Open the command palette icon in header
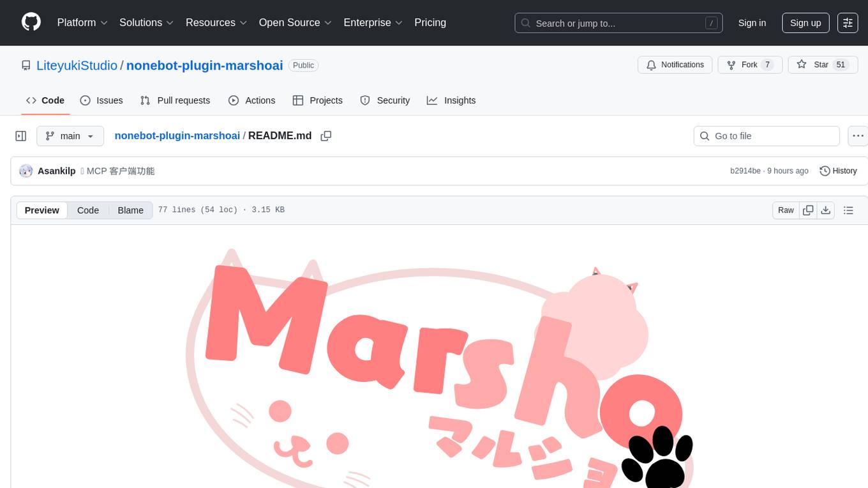 [x=848, y=22]
